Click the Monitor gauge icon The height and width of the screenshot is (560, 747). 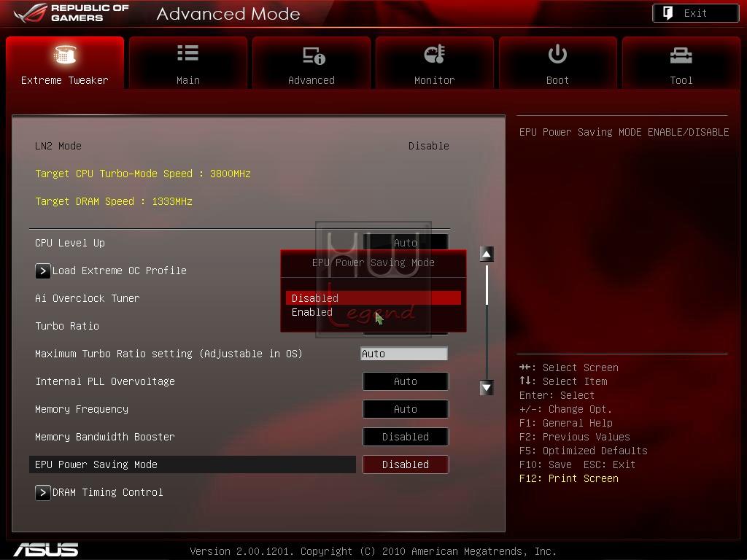(x=435, y=54)
